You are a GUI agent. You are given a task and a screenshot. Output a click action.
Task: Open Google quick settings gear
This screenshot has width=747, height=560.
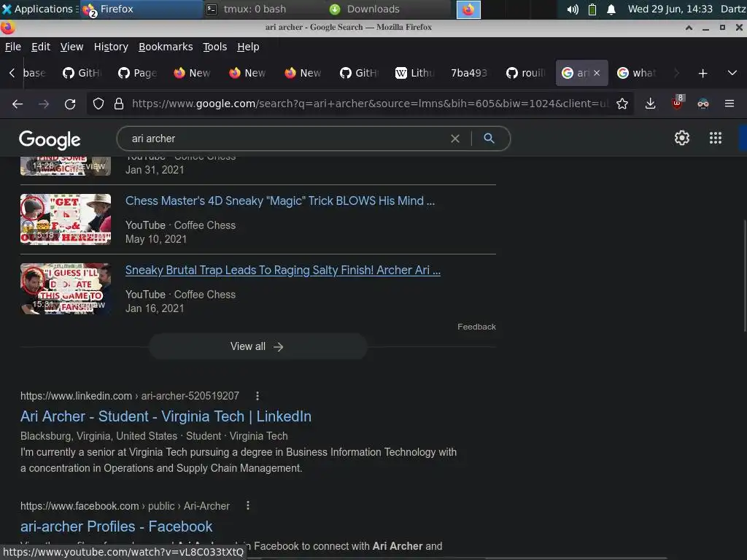pos(682,138)
